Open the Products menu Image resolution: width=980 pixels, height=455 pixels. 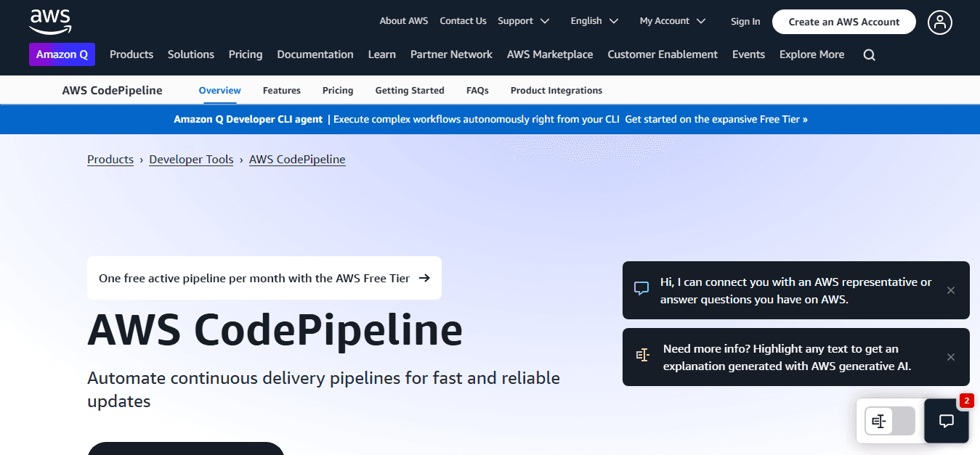point(131,54)
